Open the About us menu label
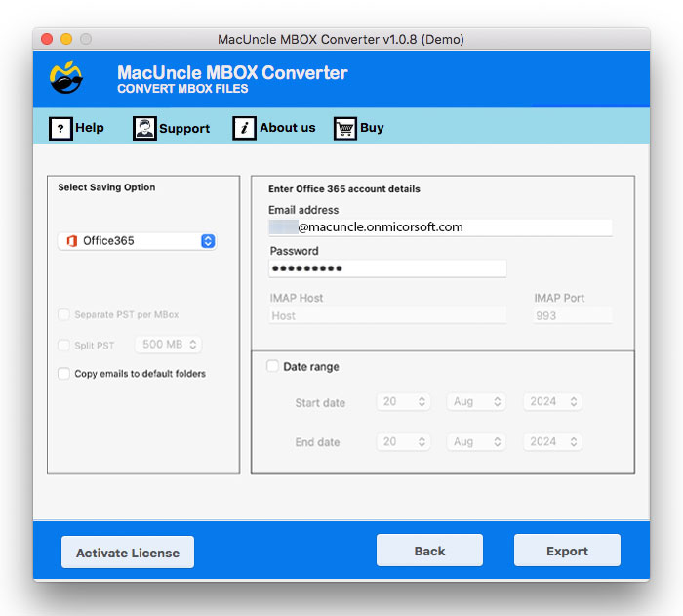This screenshot has width=683, height=616. pos(288,128)
